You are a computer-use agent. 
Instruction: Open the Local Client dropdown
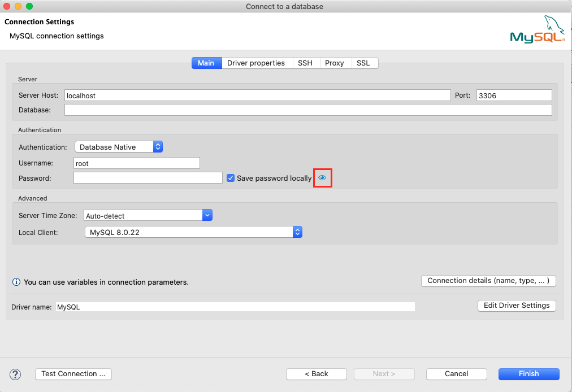coord(193,232)
